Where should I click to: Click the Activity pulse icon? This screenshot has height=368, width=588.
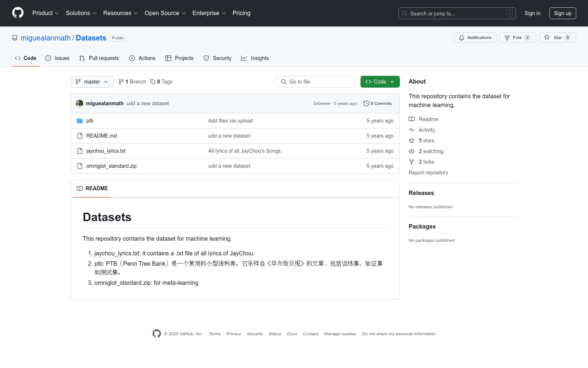(412, 130)
